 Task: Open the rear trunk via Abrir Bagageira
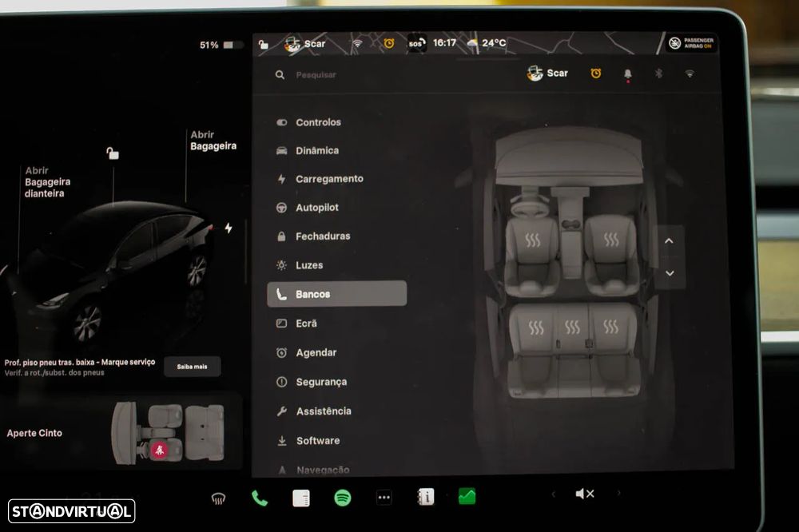pos(213,141)
